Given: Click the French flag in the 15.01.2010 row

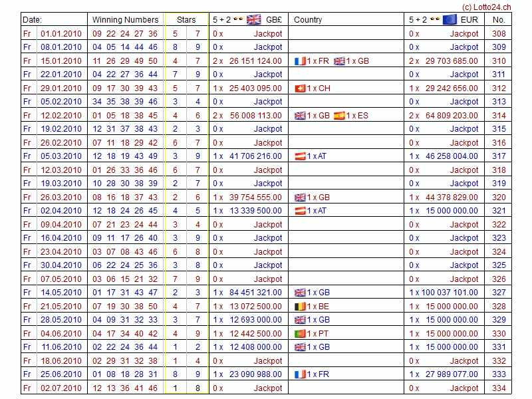Looking at the screenshot, I should click(300, 61).
